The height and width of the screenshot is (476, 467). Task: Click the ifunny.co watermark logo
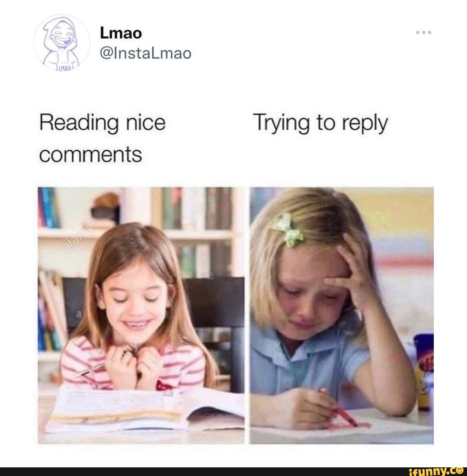point(437,471)
